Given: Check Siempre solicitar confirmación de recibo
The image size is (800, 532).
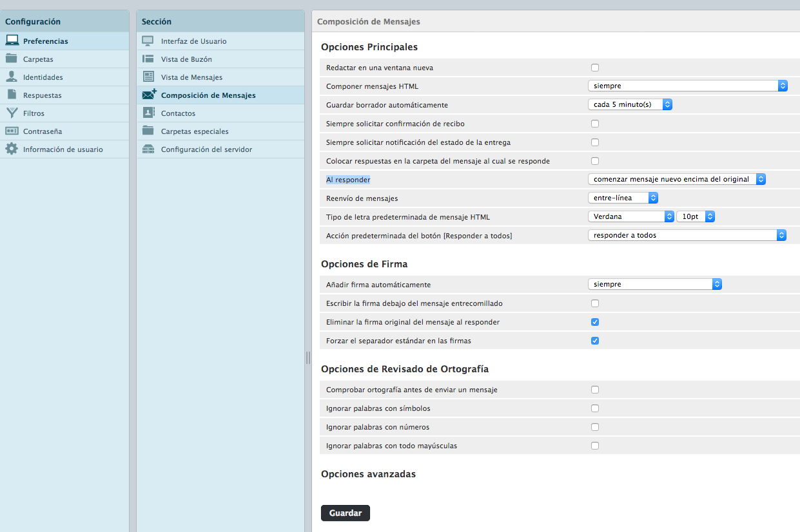Looking at the screenshot, I should [595, 124].
